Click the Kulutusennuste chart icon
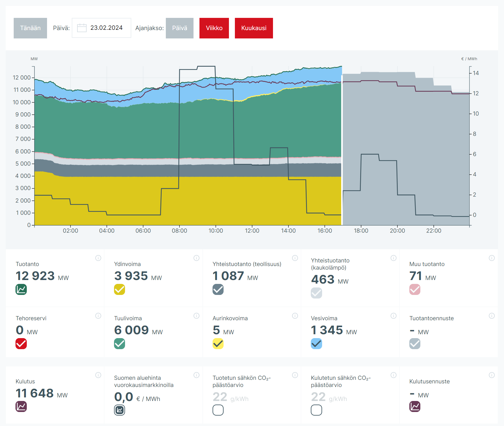Screen dimensions: 504x426 [x=415, y=406]
